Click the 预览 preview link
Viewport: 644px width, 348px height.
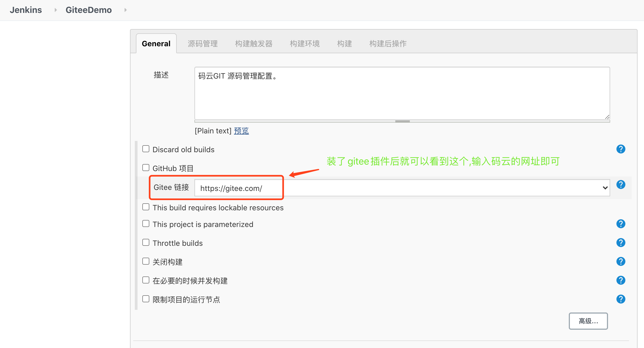pos(241,131)
